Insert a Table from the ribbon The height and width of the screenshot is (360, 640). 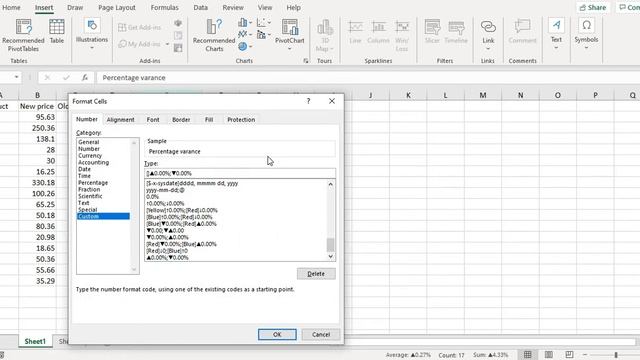click(57, 31)
